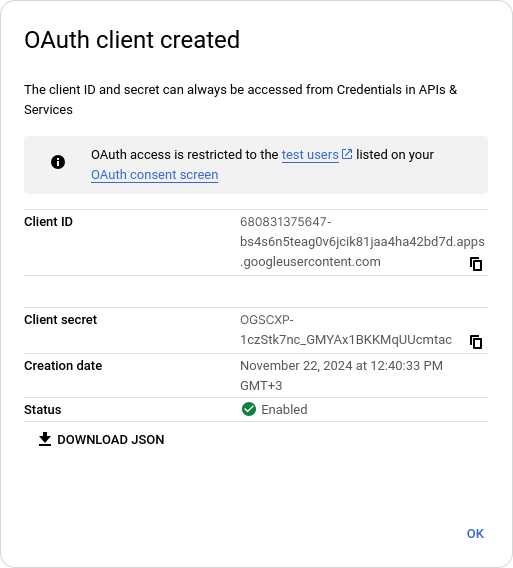513x568 pixels.
Task: Open the test users link
Action: tap(310, 155)
